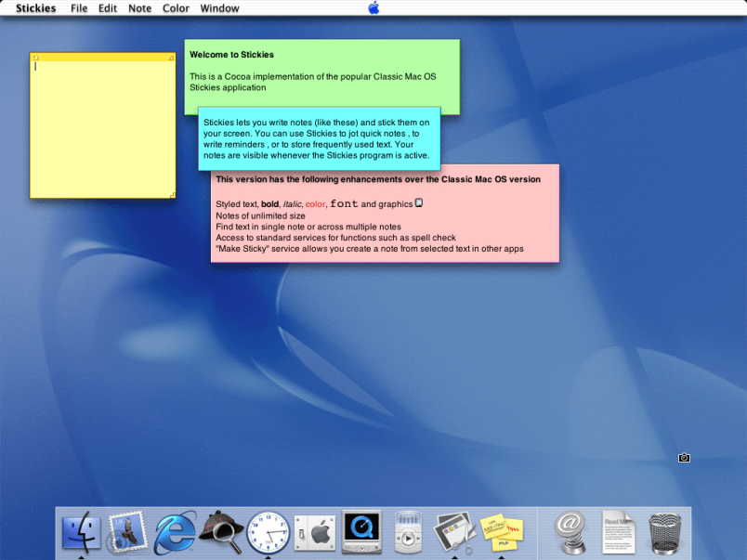Viewport: 747px width, 560px height.
Task: Open the Read Me document in dock
Action: pyautogui.click(x=619, y=533)
